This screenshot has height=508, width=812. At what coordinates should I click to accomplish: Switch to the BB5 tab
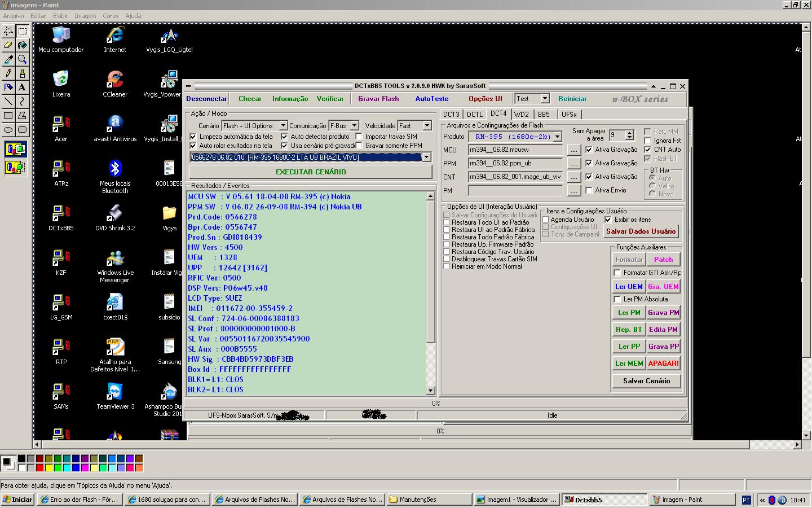point(544,114)
